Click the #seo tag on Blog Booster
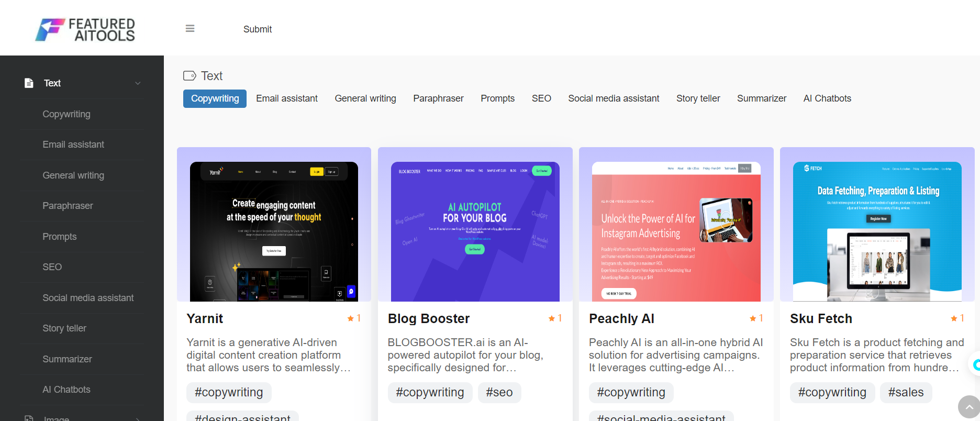Viewport: 980px width, 421px height. pos(499,392)
